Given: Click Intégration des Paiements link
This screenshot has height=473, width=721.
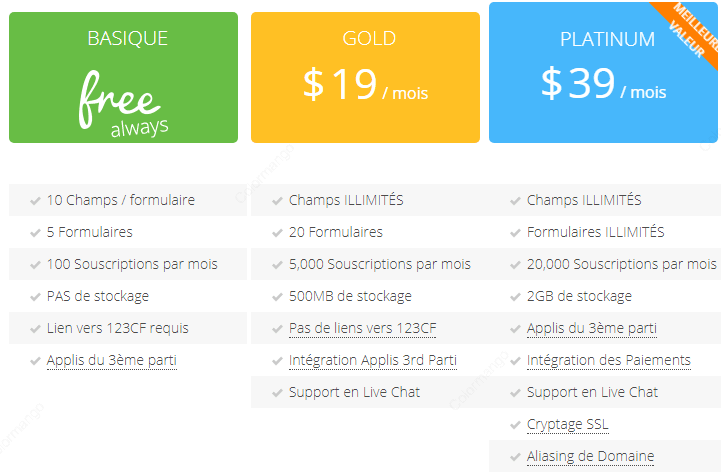Looking at the screenshot, I should tap(608, 360).
